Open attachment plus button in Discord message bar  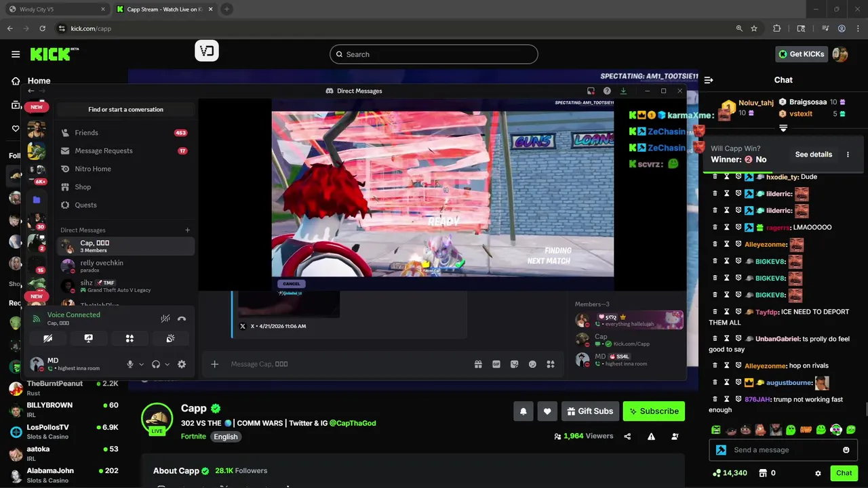click(x=215, y=364)
